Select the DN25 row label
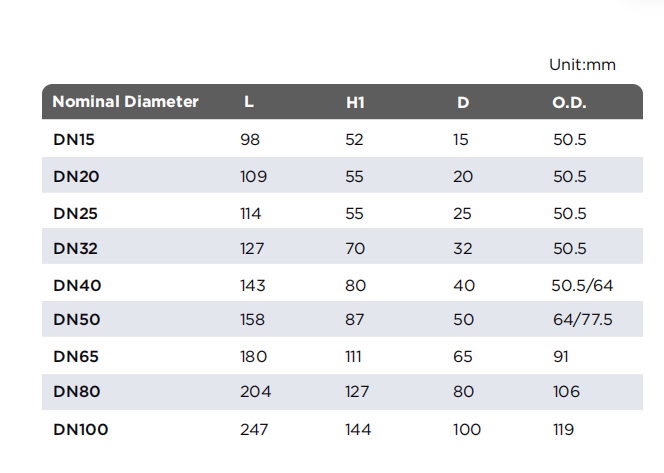This screenshot has height=473, width=664. pyautogui.click(x=75, y=213)
